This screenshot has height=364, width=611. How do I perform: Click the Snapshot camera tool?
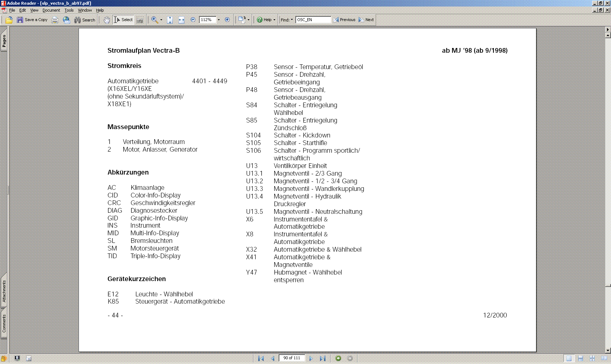140,20
